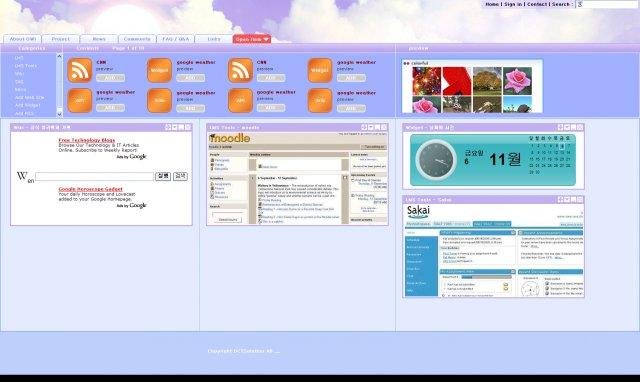Collapse the Sakai panel with its down-arrow icon
This screenshot has height=382, width=640.
567,200
